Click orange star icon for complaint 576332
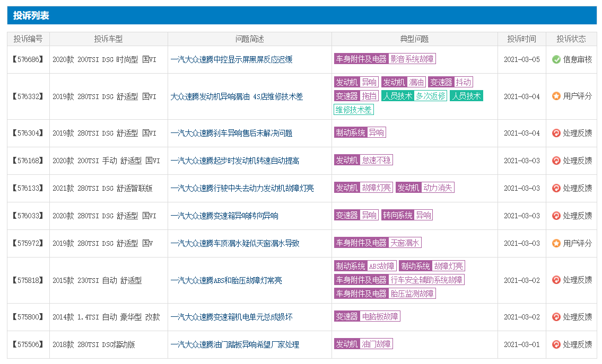 point(556,96)
